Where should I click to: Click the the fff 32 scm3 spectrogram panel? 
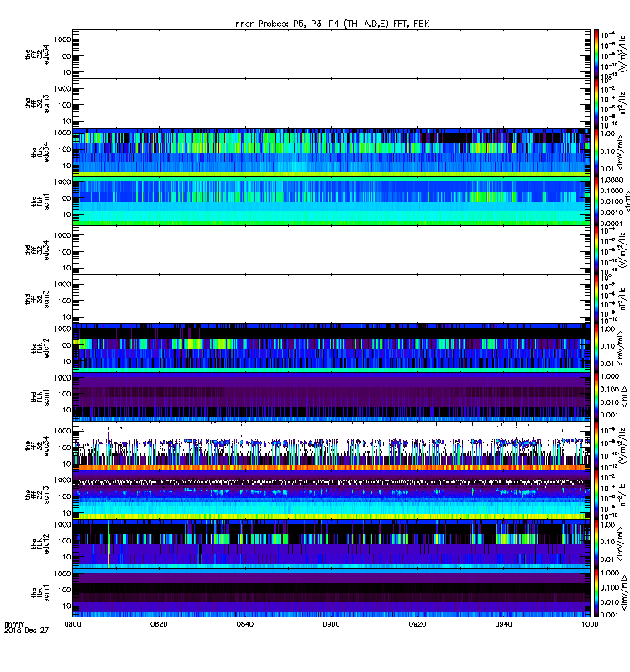[x=331, y=495]
